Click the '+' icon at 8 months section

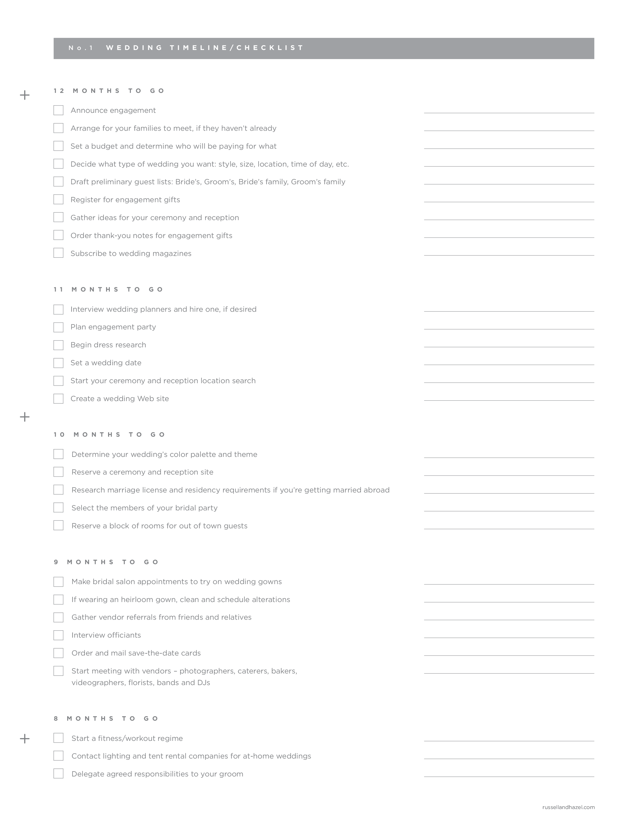pos(25,738)
